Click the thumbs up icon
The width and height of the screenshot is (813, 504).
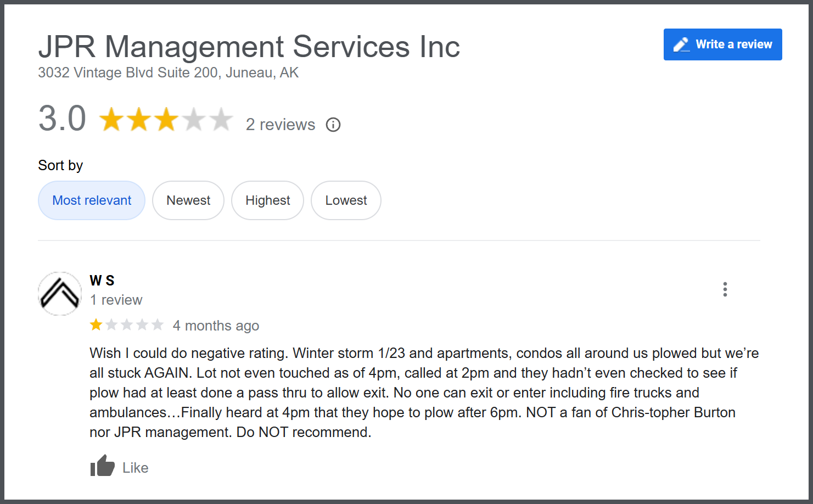click(x=102, y=466)
